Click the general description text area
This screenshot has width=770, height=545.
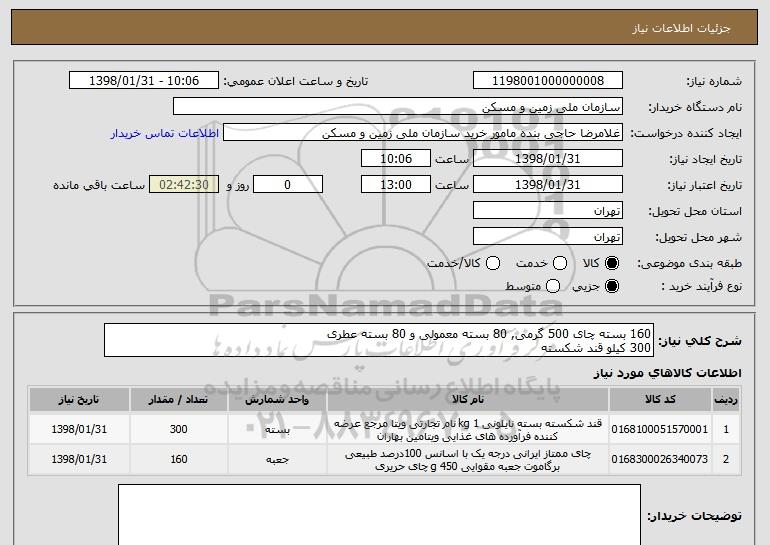click(x=379, y=340)
